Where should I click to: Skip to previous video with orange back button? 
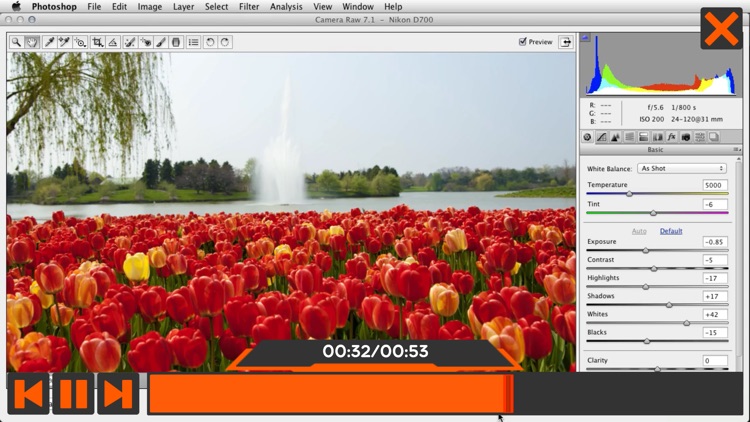28,394
